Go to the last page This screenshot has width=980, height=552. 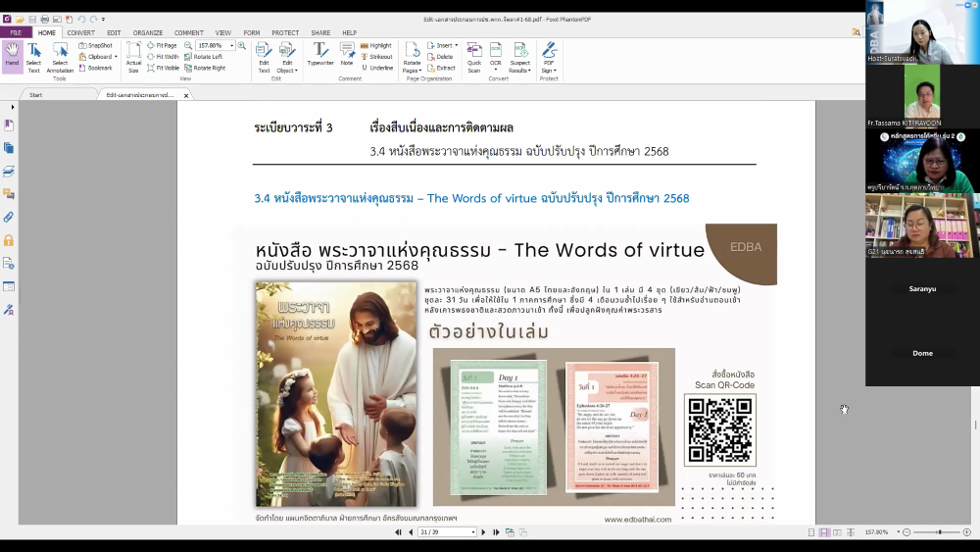pyautogui.click(x=496, y=532)
